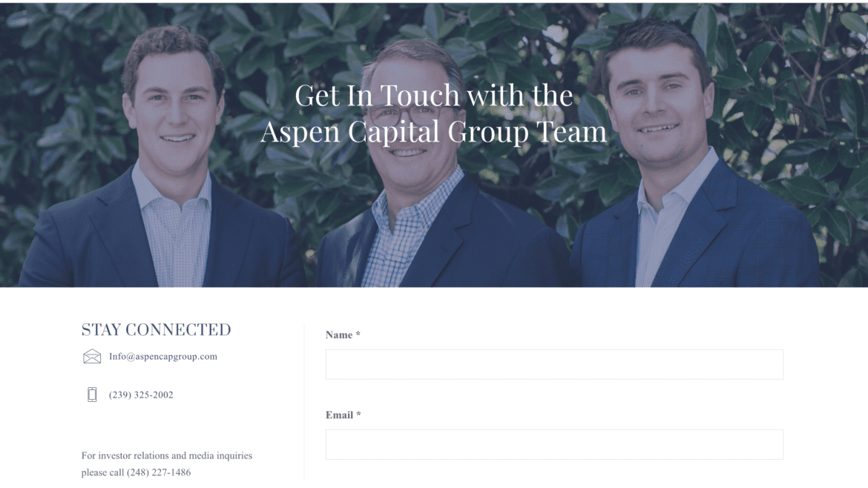Click the (248) 227-1486 investor relations number
The height and width of the screenshot is (488, 868).
[158, 472]
